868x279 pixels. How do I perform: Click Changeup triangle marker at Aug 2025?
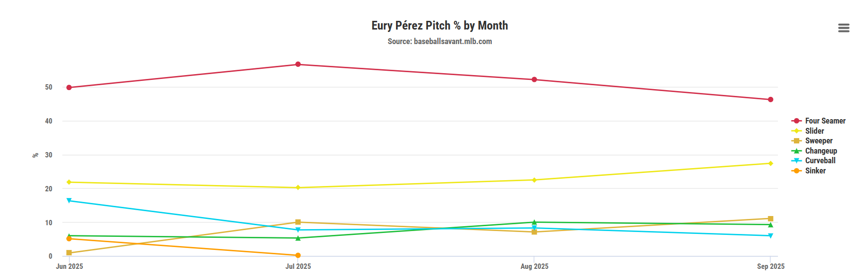pyautogui.click(x=534, y=222)
